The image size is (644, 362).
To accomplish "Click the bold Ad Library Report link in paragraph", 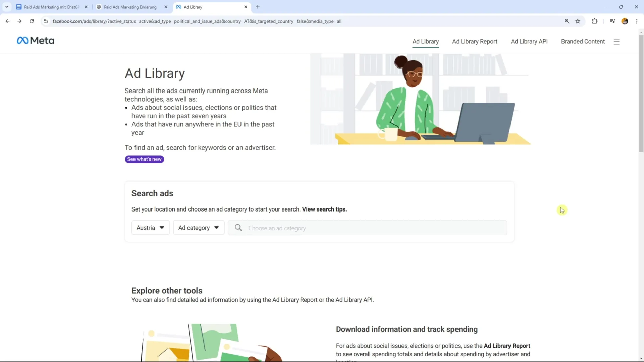I will (x=507, y=346).
